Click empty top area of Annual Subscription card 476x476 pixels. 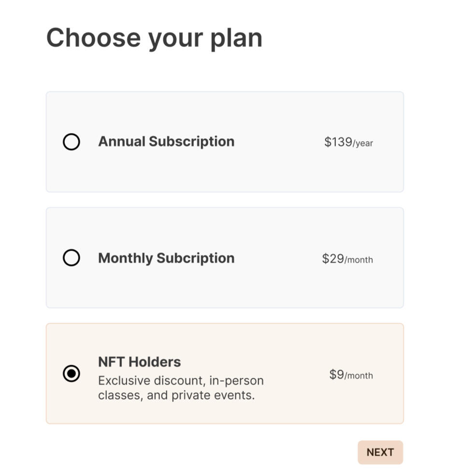coord(225,109)
